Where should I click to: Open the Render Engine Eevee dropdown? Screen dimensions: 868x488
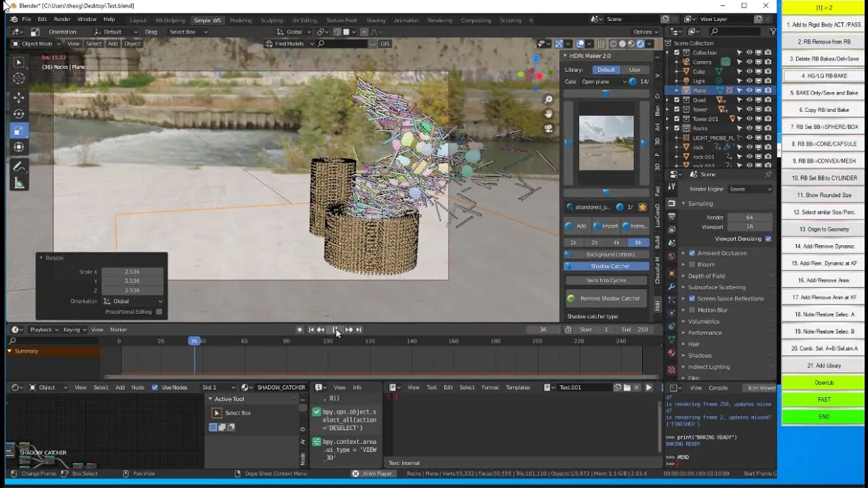click(750, 189)
